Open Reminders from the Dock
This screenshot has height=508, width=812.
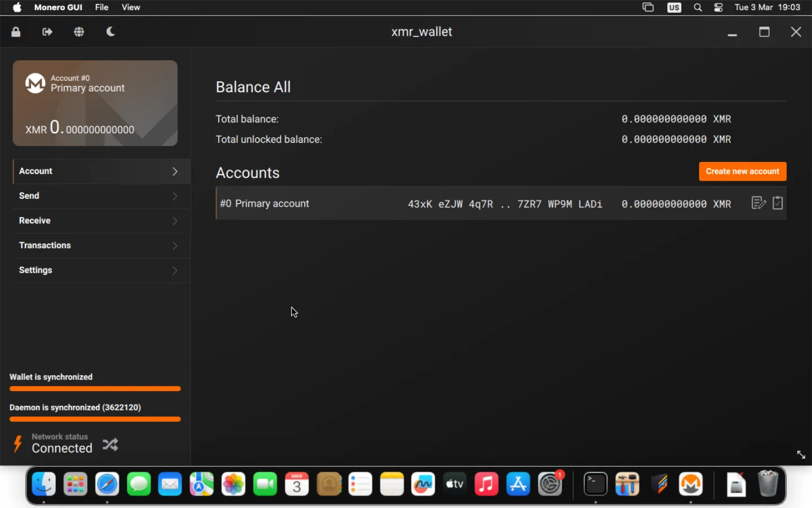(360, 484)
